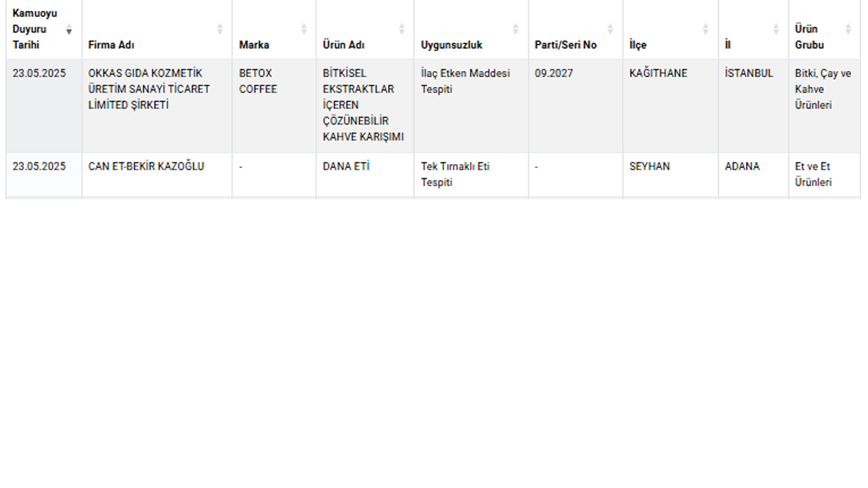Sort Ürün Grubu via its arrow icon

[x=848, y=29]
